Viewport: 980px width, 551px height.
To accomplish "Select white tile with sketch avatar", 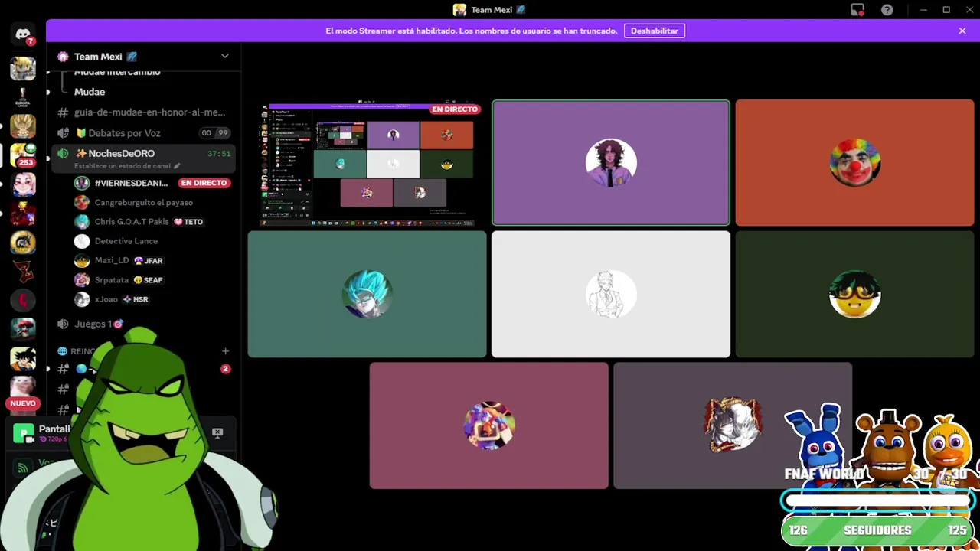I will (611, 295).
